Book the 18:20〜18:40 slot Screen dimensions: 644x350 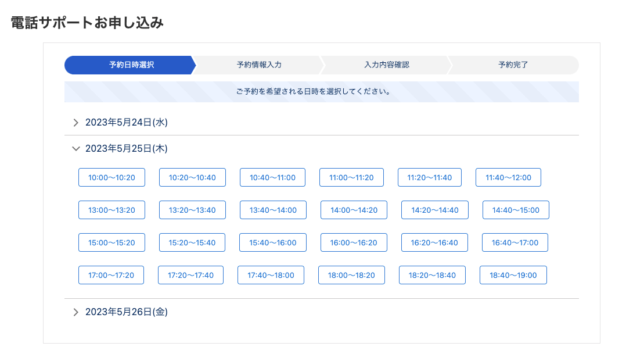pyautogui.click(x=432, y=275)
